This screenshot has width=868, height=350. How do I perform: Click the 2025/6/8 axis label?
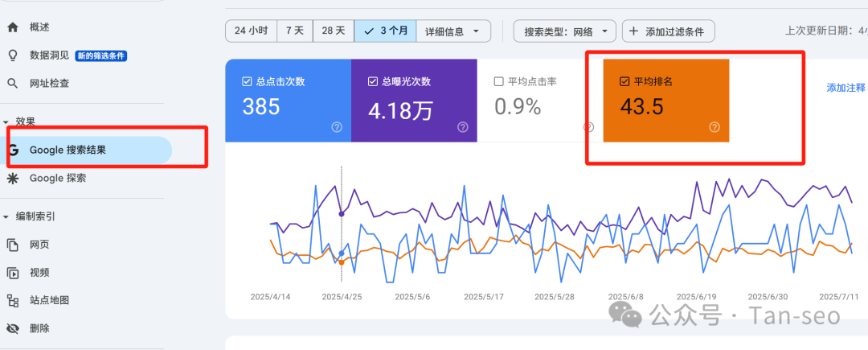click(x=625, y=296)
